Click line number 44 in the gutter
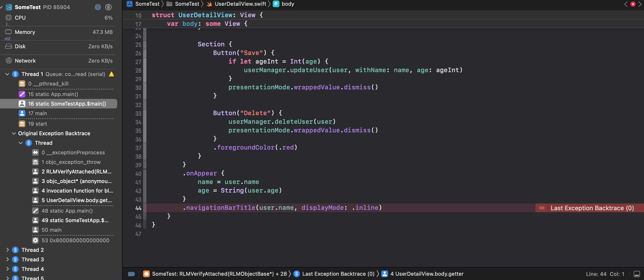Viewport: 644px width, 280px height. pos(138,208)
